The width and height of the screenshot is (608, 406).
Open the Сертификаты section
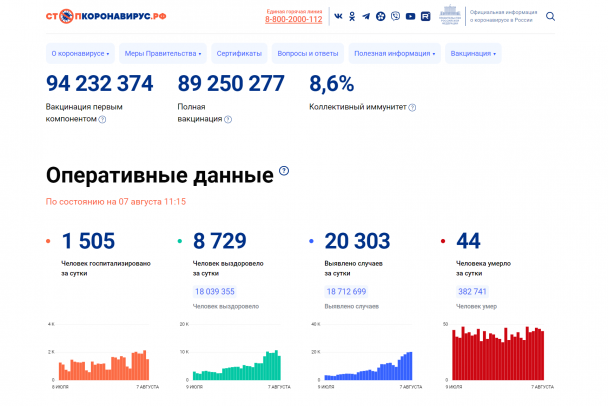239,54
